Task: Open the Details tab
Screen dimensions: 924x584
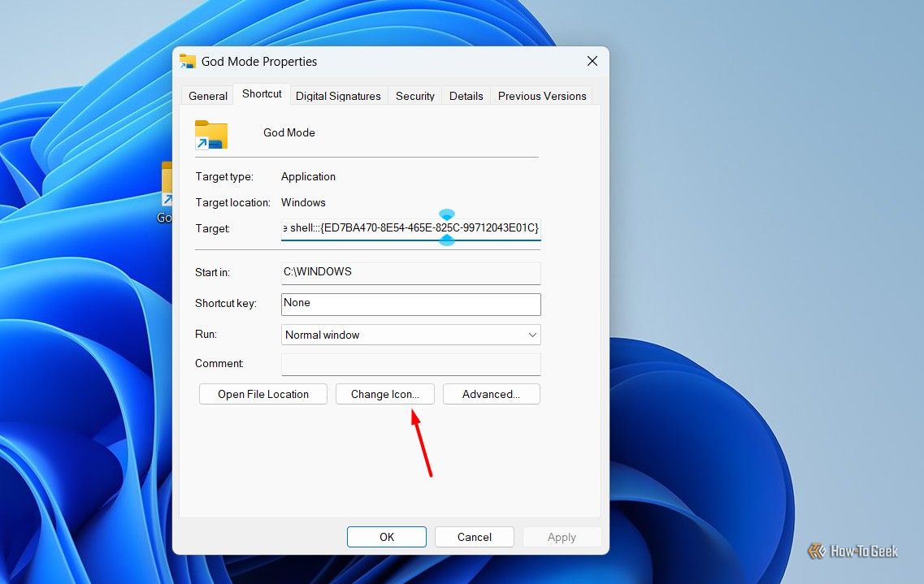Action: (x=466, y=96)
